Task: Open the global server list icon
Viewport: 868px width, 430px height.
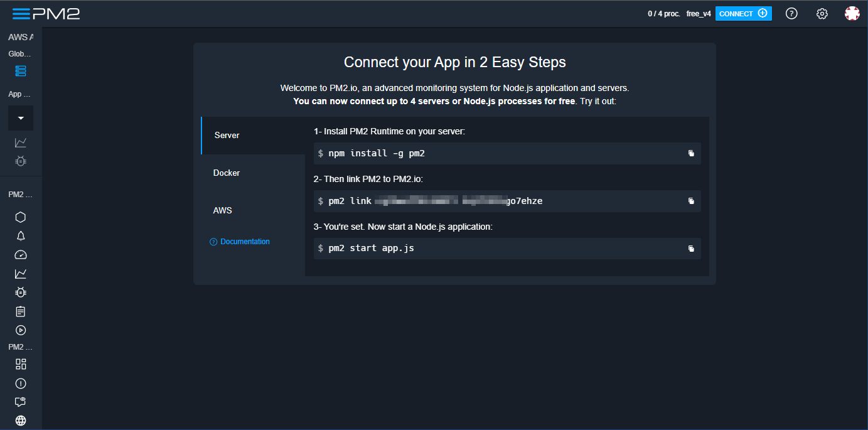Action: pos(21,71)
